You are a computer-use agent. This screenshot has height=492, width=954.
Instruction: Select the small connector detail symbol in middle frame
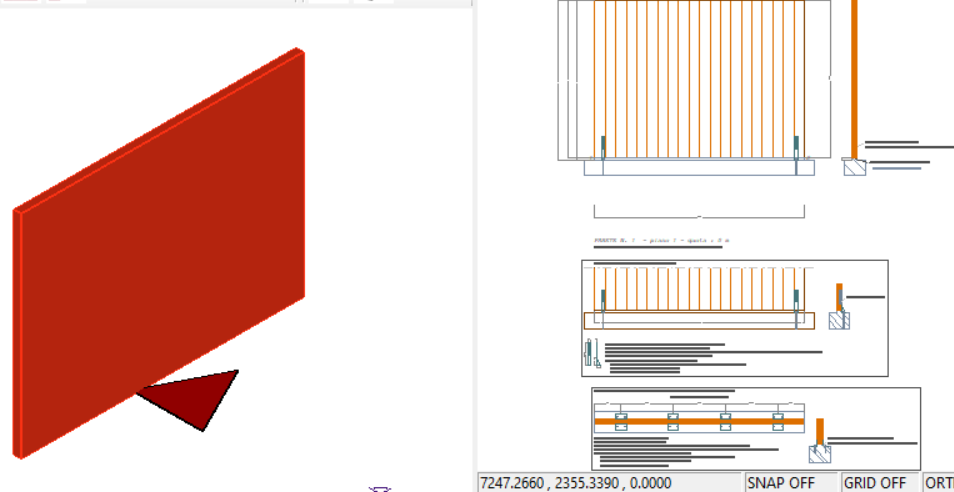tap(590, 353)
